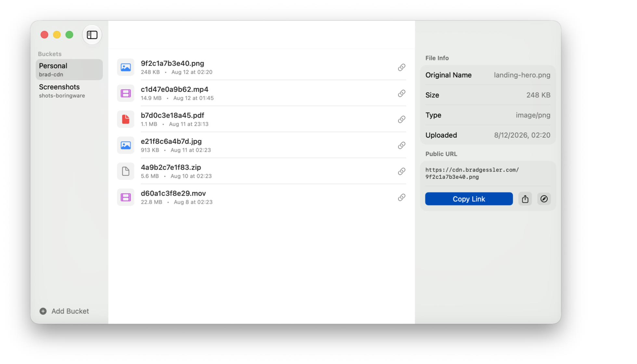Click the 1.1 MB Aug 11 at 23:13 details
The image size is (637, 364).
pyautogui.click(x=175, y=124)
